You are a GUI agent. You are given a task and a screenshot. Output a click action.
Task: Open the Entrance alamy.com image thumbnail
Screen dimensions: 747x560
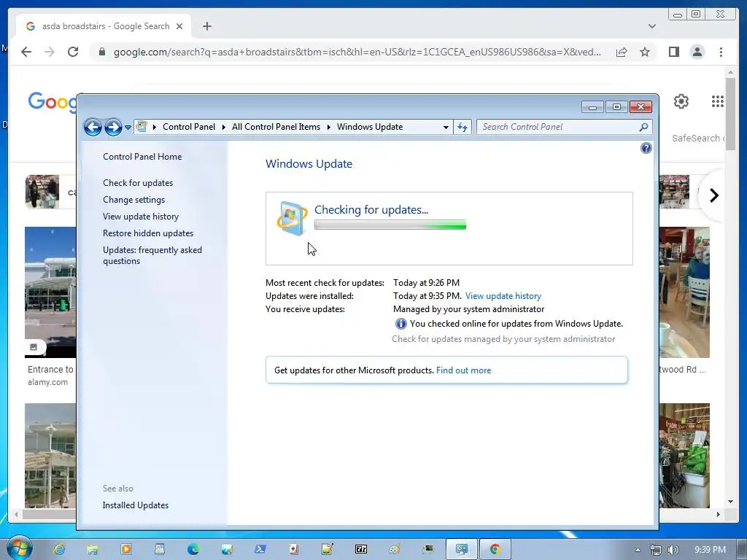tap(50, 292)
